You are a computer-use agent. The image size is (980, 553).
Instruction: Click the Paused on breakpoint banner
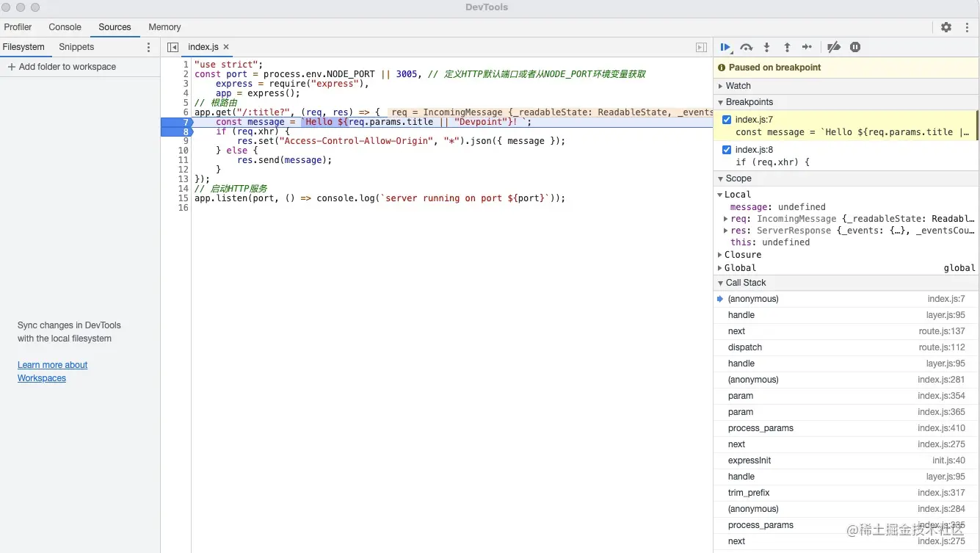(846, 68)
